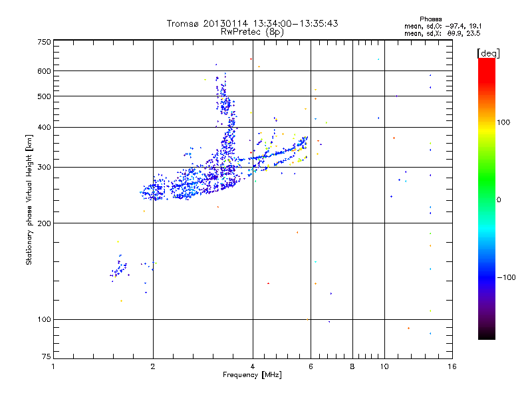Click the x-axis tick label '8'
This screenshot has height=399, width=532.
click(352, 366)
